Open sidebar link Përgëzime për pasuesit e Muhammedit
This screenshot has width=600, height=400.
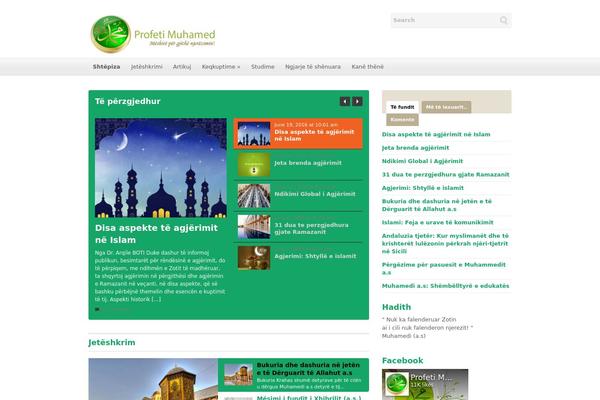coord(444,268)
